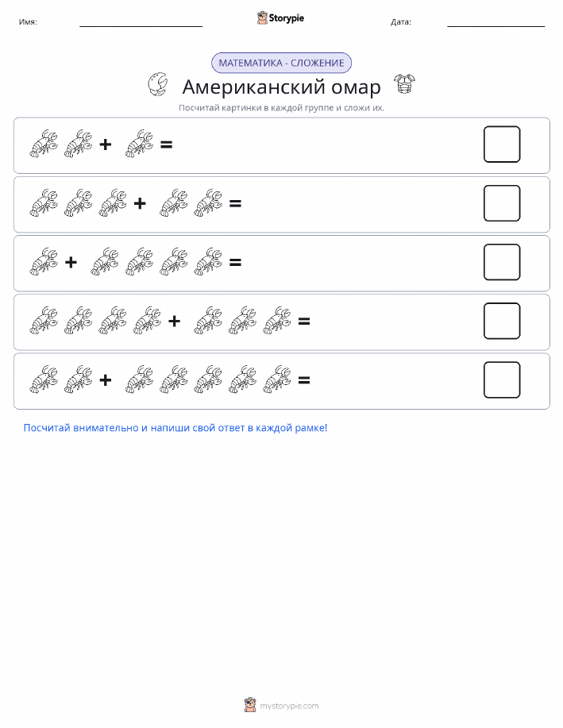Click the lobster claw icon left of title

(x=157, y=84)
